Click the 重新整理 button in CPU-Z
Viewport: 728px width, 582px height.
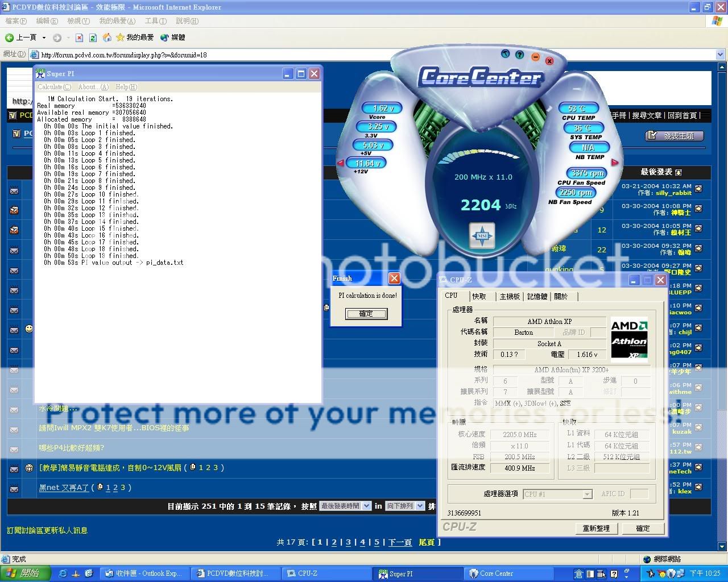click(x=595, y=528)
